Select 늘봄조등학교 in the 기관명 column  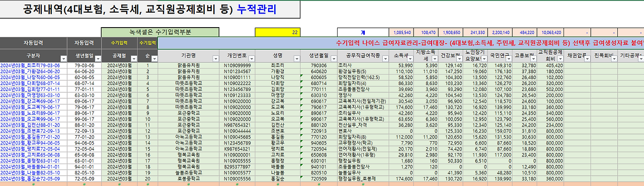tap(189, 172)
